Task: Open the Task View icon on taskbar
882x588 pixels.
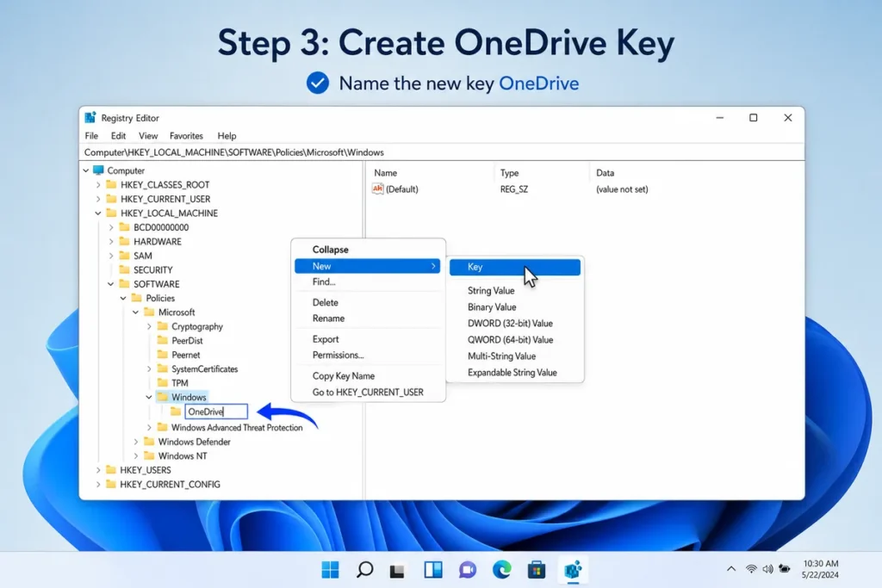Action: 398,571
